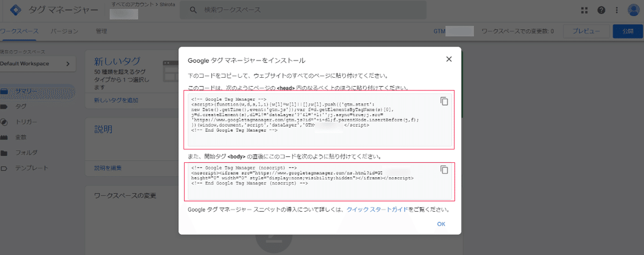The image size is (644, 255).
Task: Click the すべてのアカウント breadcrumb
Action: coord(132,4)
